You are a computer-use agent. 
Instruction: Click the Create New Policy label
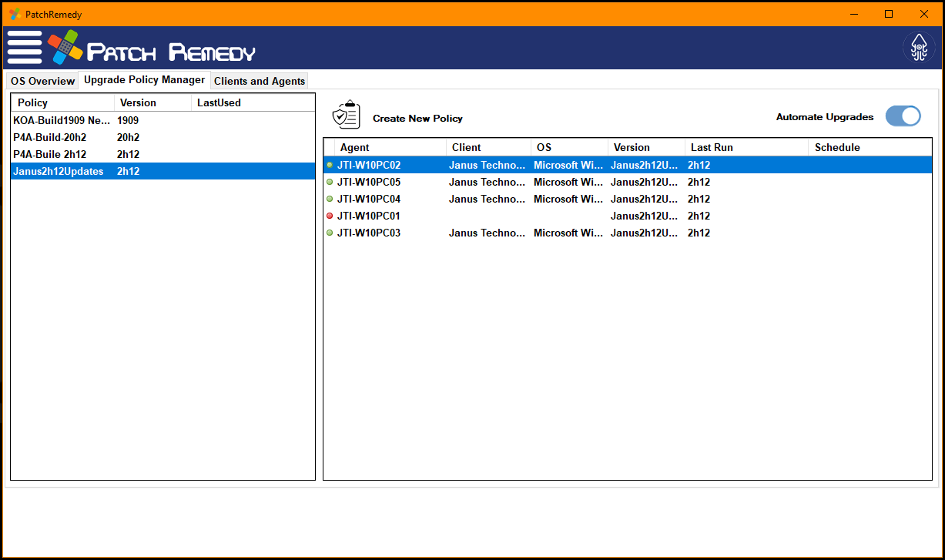pos(417,119)
